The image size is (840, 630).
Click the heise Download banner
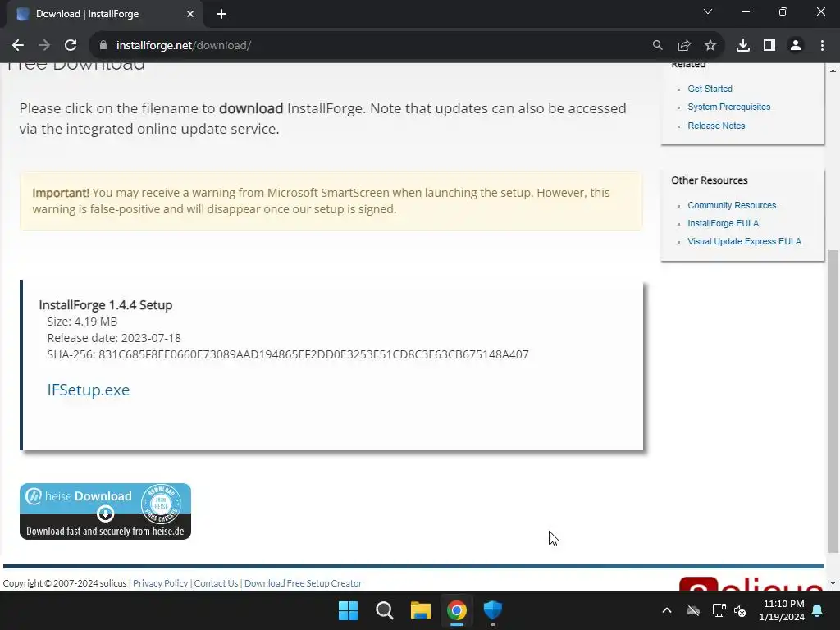click(105, 511)
